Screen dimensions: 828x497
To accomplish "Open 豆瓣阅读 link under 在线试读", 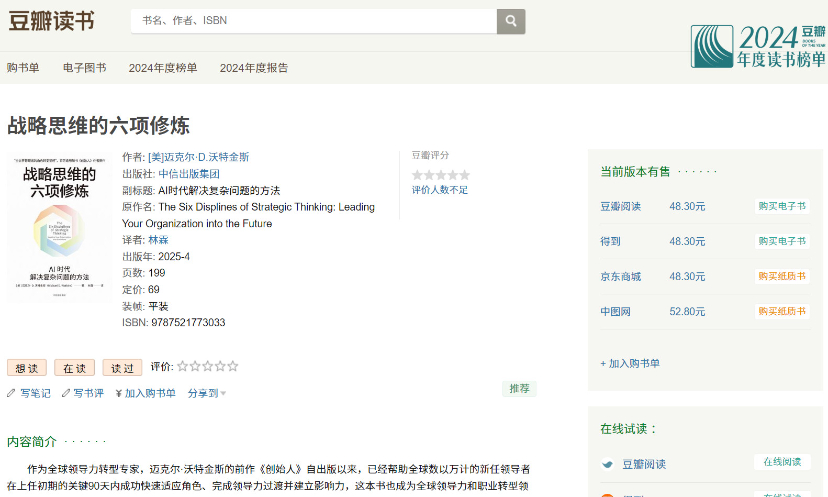I will [644, 464].
